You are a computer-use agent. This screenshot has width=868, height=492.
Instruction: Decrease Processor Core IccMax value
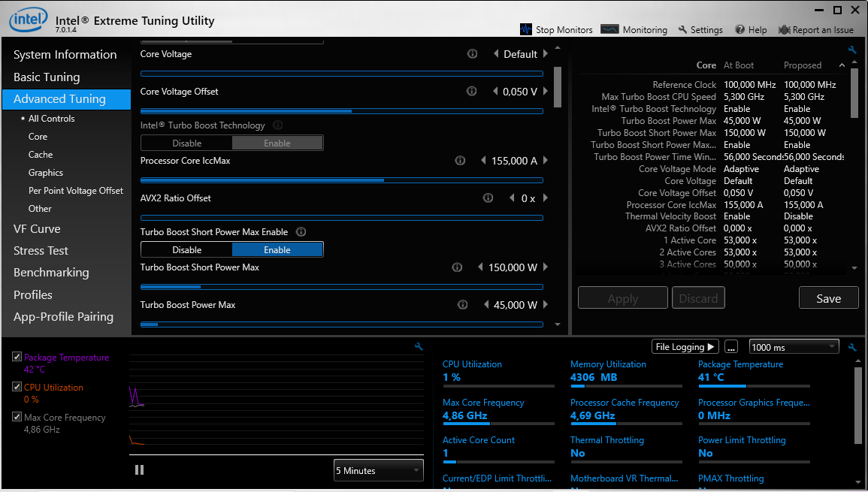484,161
